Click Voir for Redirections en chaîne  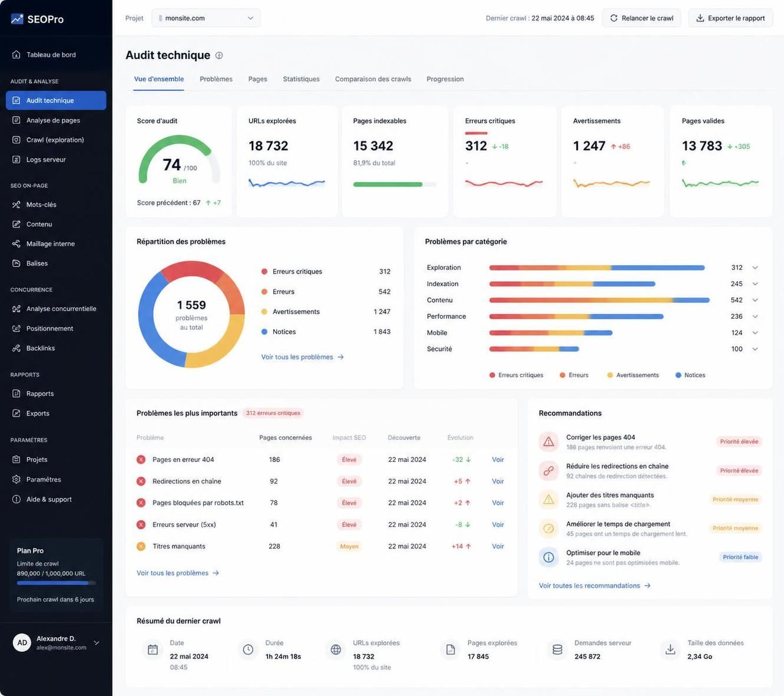point(498,481)
